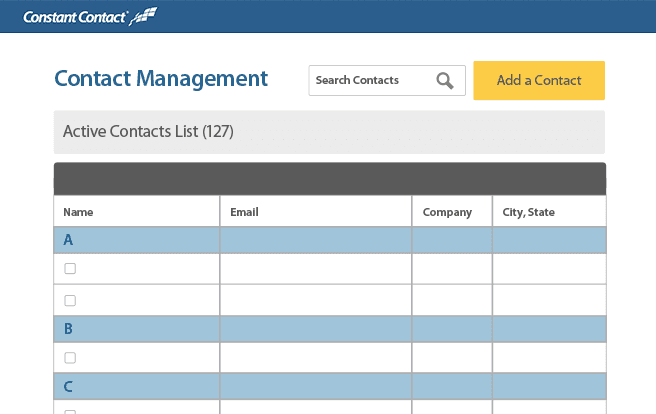Click the Constant Contact logo

[90, 16]
